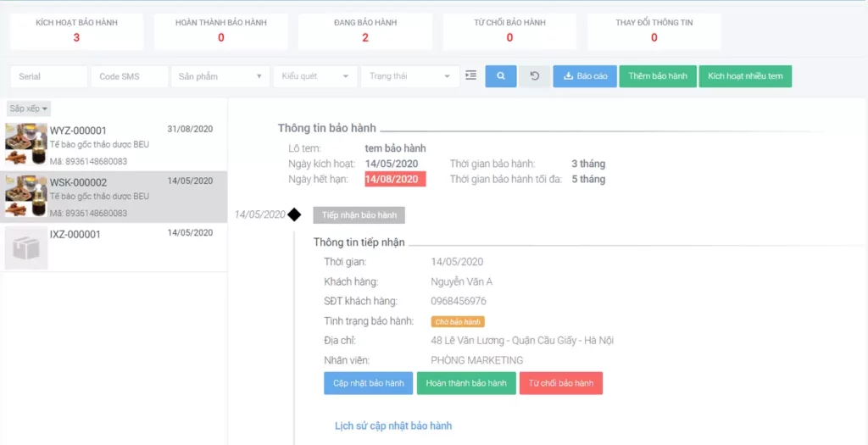
Task: Expand the Trạng thái filter dropdown
Action: click(409, 76)
